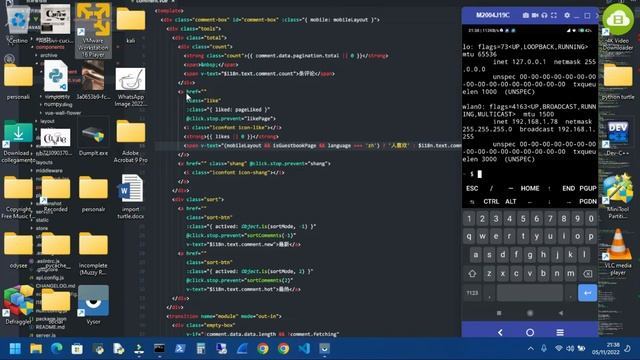Tap the ALT key in terminal

pyautogui.click(x=511, y=201)
